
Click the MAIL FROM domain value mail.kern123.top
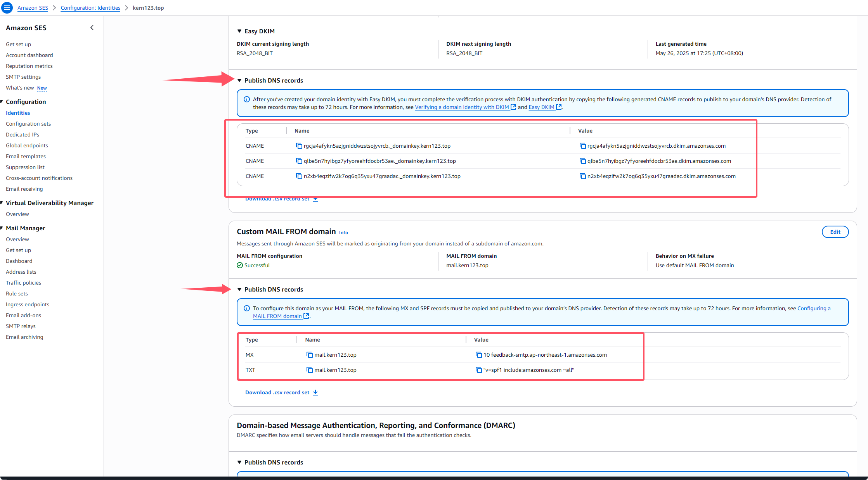point(467,265)
